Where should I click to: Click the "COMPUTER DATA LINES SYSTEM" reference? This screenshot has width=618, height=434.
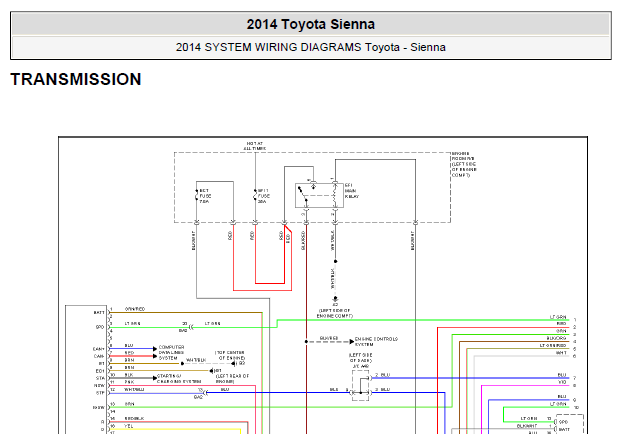[x=171, y=353]
